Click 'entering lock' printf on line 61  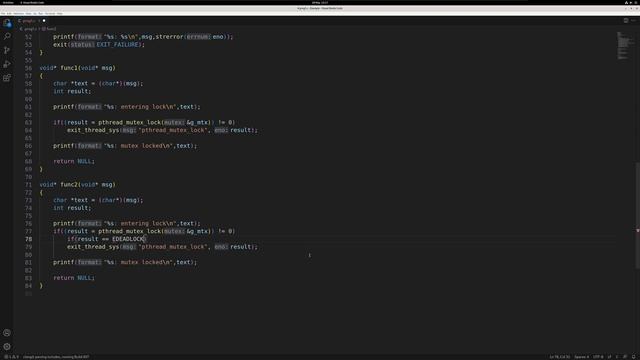(x=127, y=107)
